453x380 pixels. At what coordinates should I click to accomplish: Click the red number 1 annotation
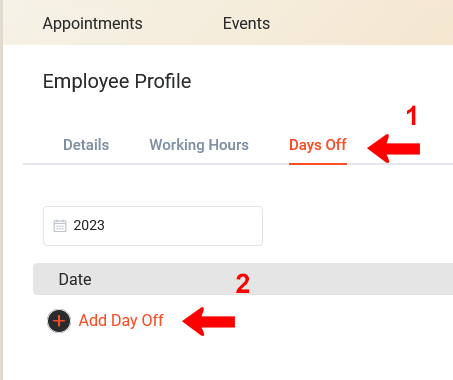pos(412,116)
